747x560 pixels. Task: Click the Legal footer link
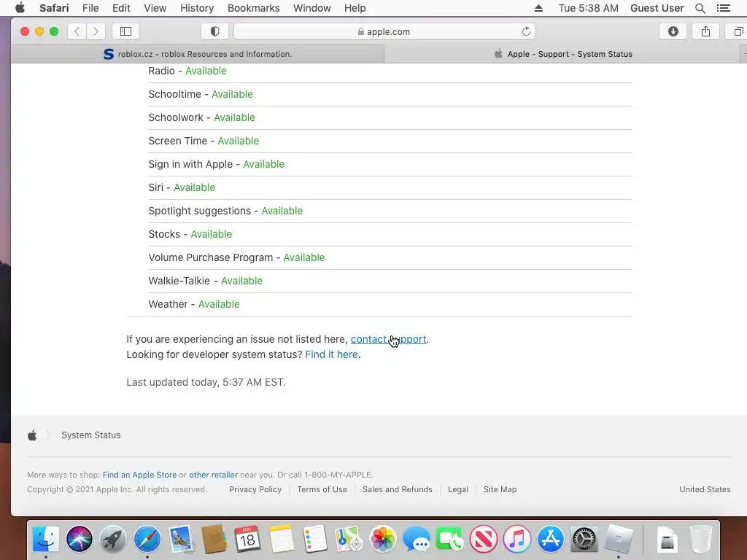coord(458,489)
